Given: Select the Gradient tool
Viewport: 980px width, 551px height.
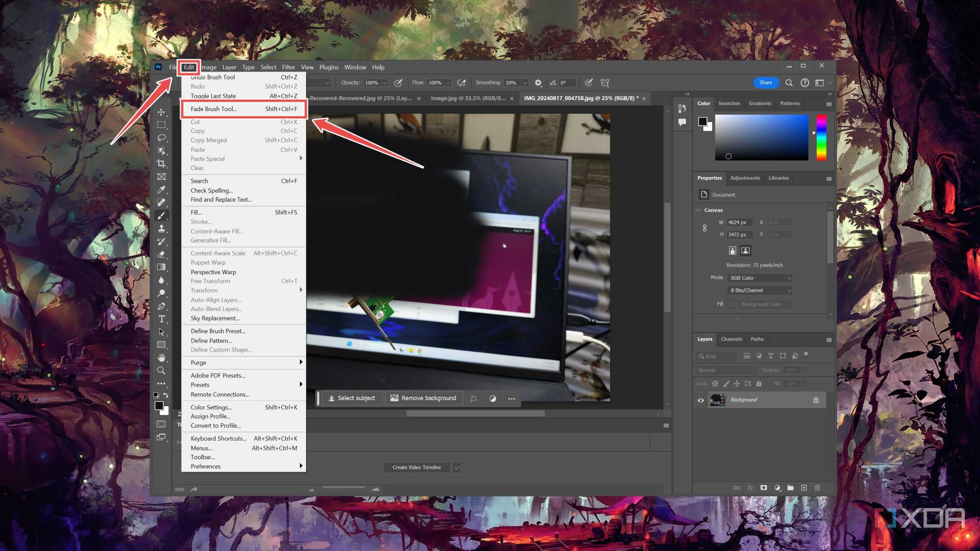Looking at the screenshot, I should click(161, 267).
